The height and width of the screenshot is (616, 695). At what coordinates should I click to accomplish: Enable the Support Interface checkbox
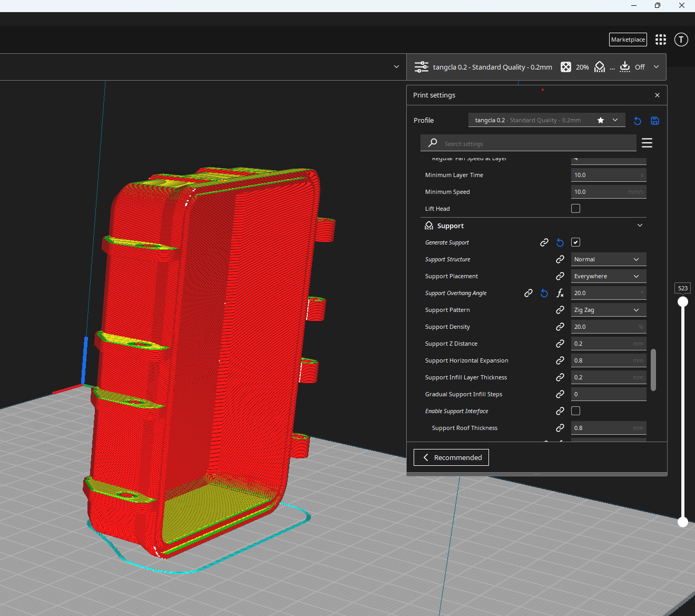coord(576,411)
